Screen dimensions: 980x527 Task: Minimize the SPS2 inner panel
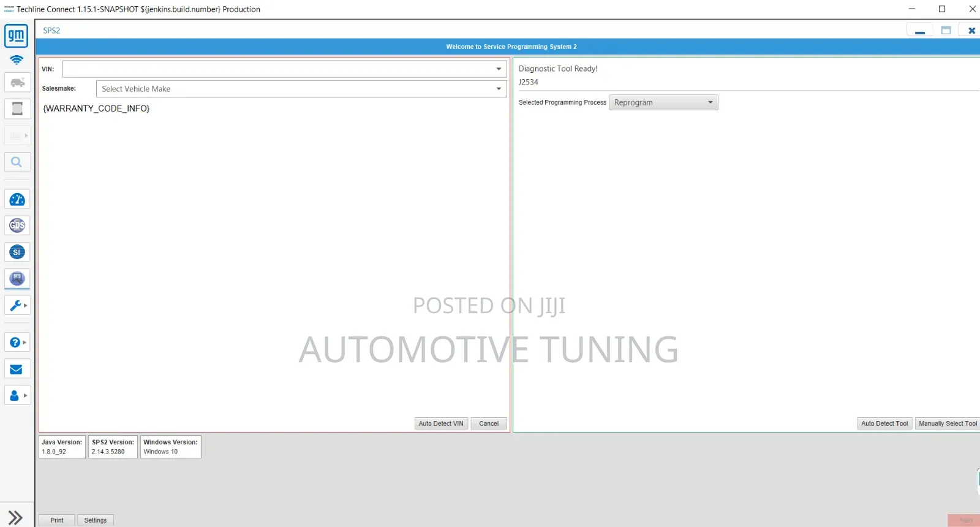click(x=920, y=31)
